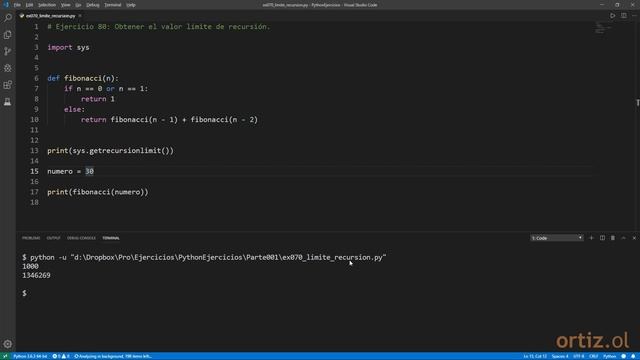Open the Selection menu
This screenshot has width=640, height=360.
(x=47, y=5)
